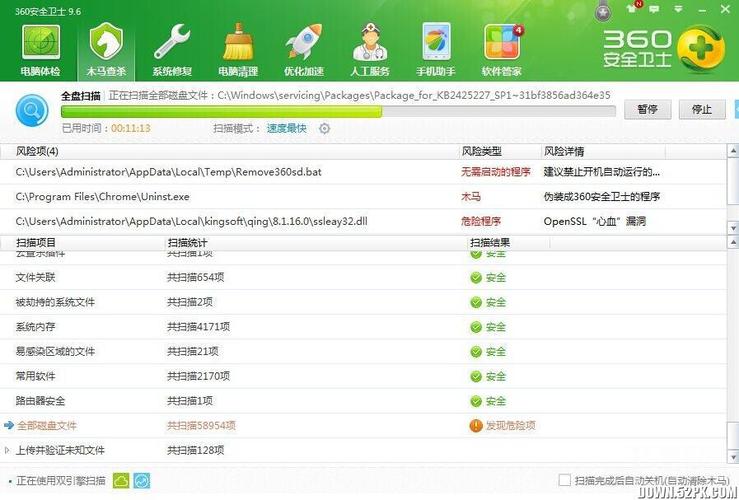This screenshot has width=739, height=500.
Task: Click 发现危险项 result text
Action: [x=510, y=426]
